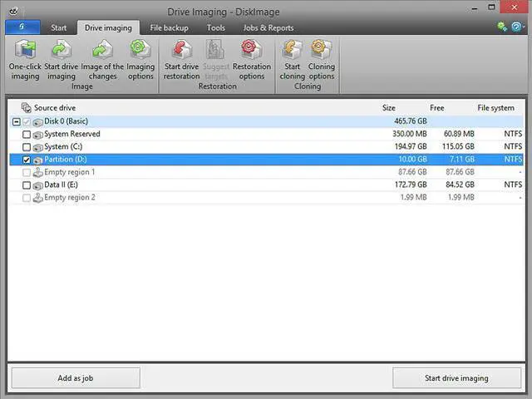Open Cloning options icon
This screenshot has height=399, width=532.
pos(321,51)
